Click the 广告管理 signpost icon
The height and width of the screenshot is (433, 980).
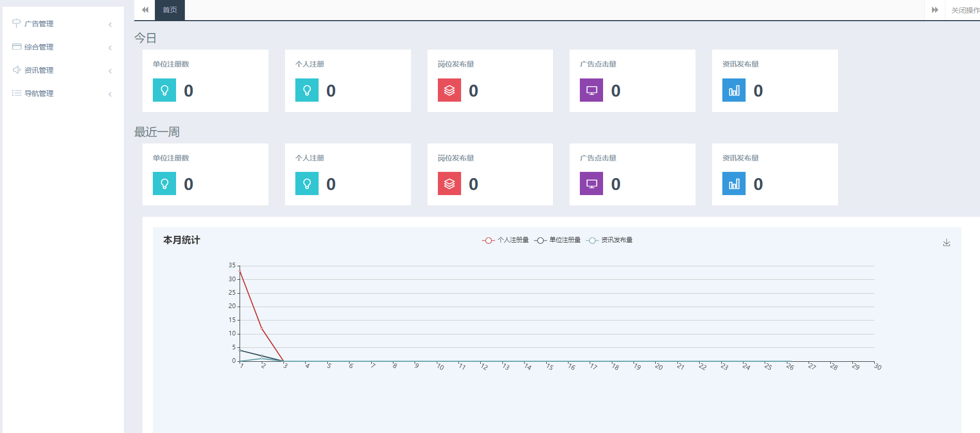[x=17, y=23]
